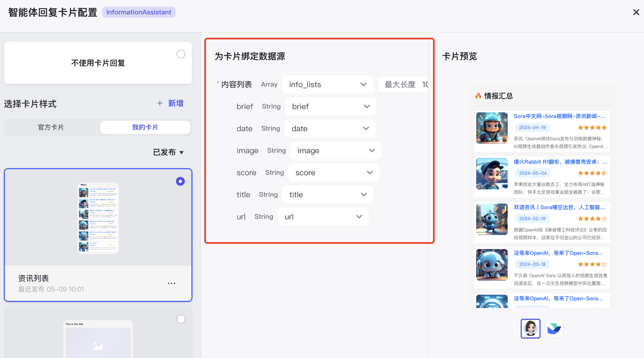The height and width of the screenshot is (358, 644).
Task: Select the second card style radio button
Action: click(181, 319)
